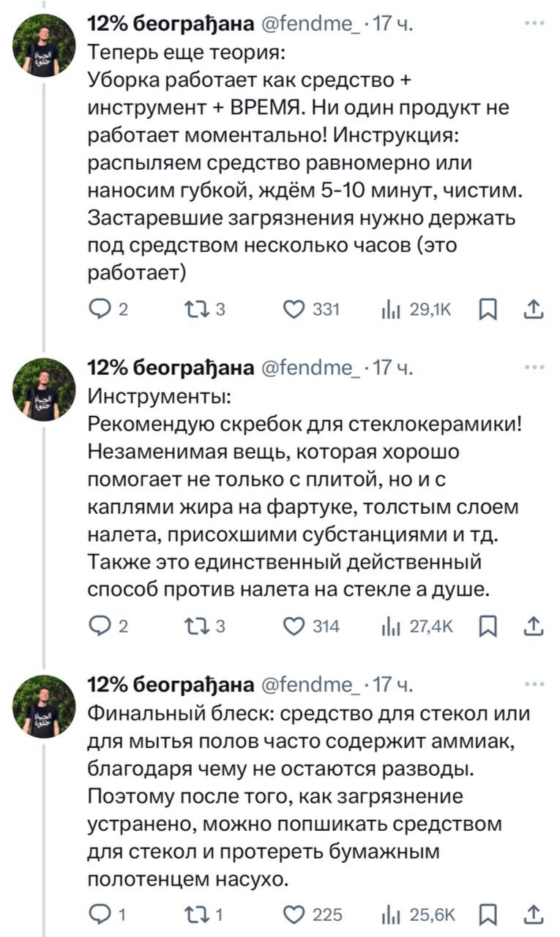560x937 pixels.
Task: Open the @fendme_ handle in the first tweet
Action: coord(310,25)
